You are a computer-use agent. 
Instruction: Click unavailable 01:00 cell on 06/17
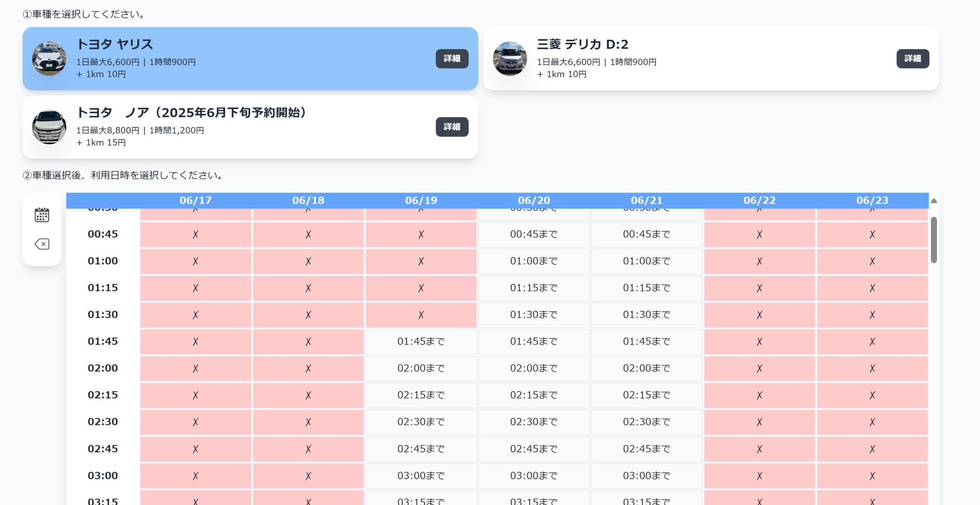[x=195, y=261]
